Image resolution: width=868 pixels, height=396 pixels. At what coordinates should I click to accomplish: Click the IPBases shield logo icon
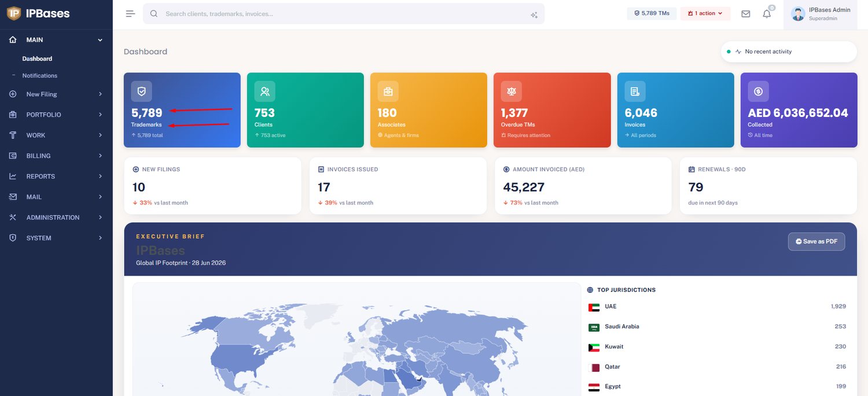[x=14, y=13]
